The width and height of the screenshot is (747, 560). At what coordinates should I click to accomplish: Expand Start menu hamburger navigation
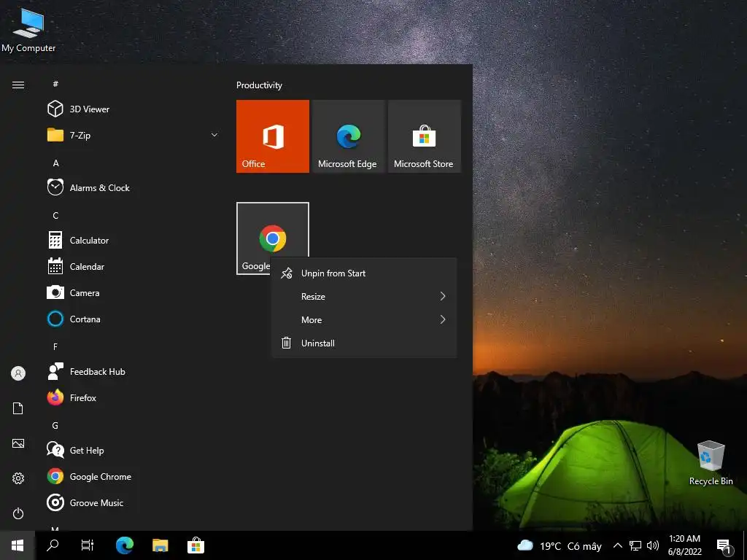pyautogui.click(x=18, y=85)
